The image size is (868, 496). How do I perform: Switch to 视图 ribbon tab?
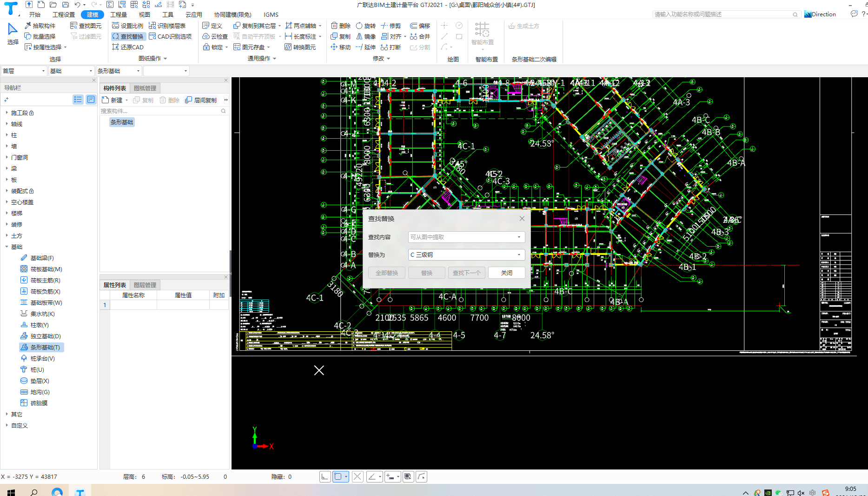pos(145,14)
